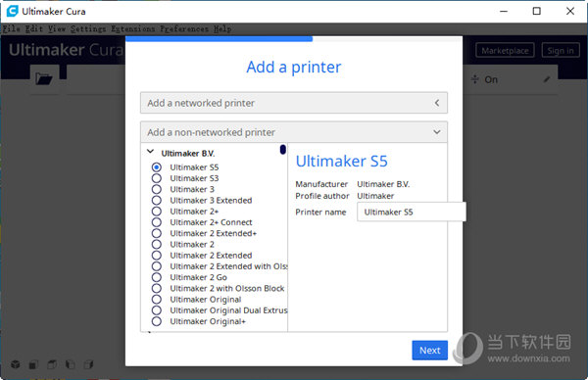Click the left chevron on networked printer row

[437, 103]
